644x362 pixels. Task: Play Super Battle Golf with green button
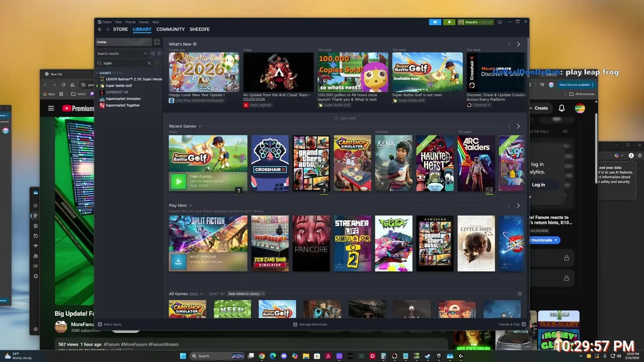coord(178,182)
